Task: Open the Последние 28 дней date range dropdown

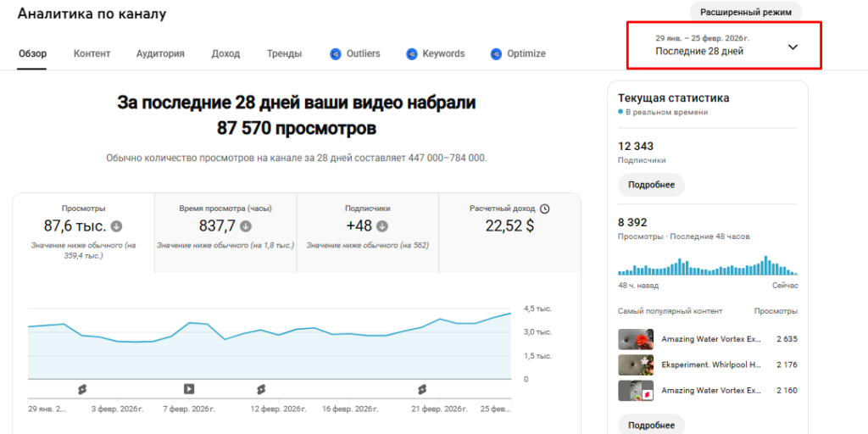Action: (x=724, y=46)
